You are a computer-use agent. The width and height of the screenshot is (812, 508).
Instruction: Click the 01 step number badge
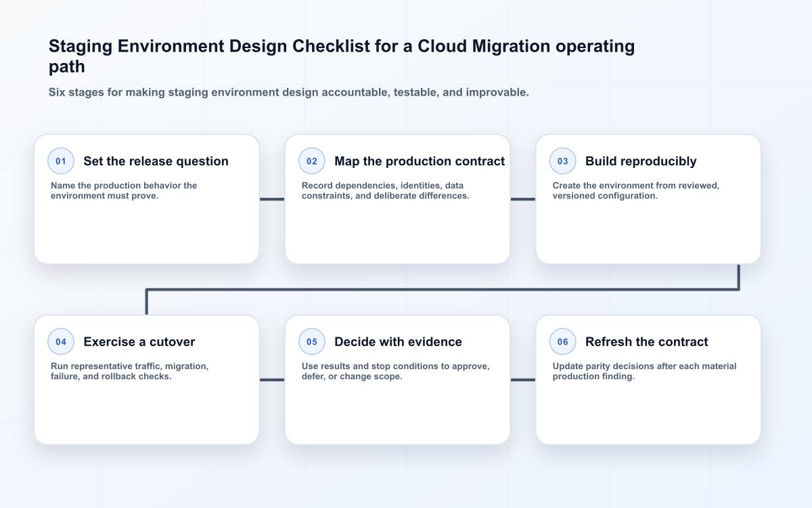[x=61, y=161]
